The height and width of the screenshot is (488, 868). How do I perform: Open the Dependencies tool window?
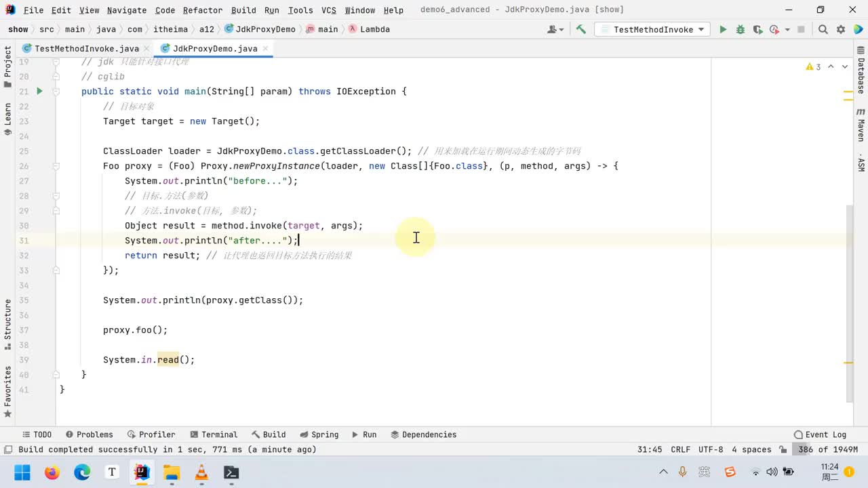point(423,434)
